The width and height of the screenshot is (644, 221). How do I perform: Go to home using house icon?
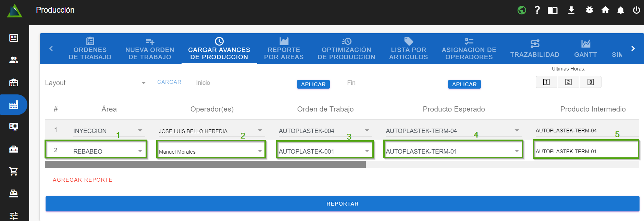point(605,10)
